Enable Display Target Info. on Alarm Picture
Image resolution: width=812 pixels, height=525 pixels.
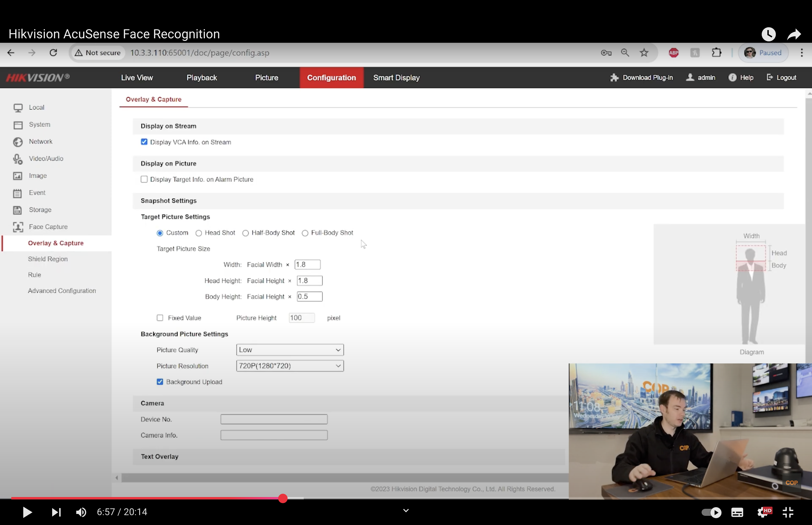pos(144,179)
